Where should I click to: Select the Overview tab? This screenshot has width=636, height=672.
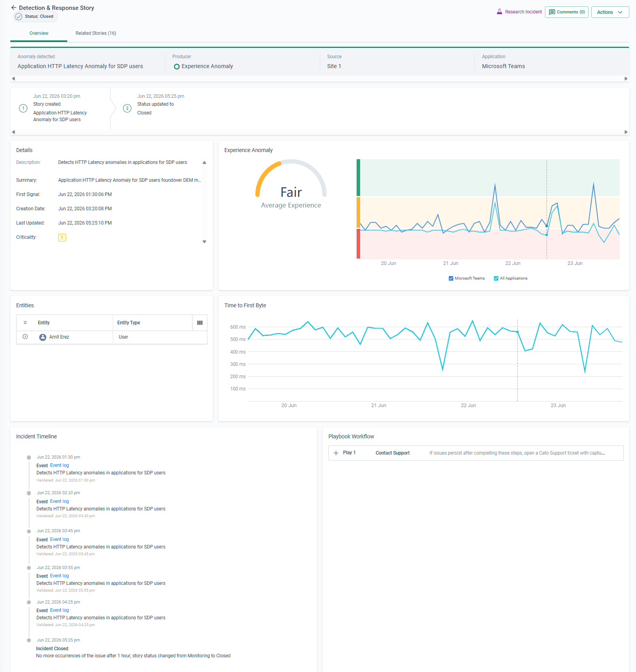pyautogui.click(x=39, y=33)
